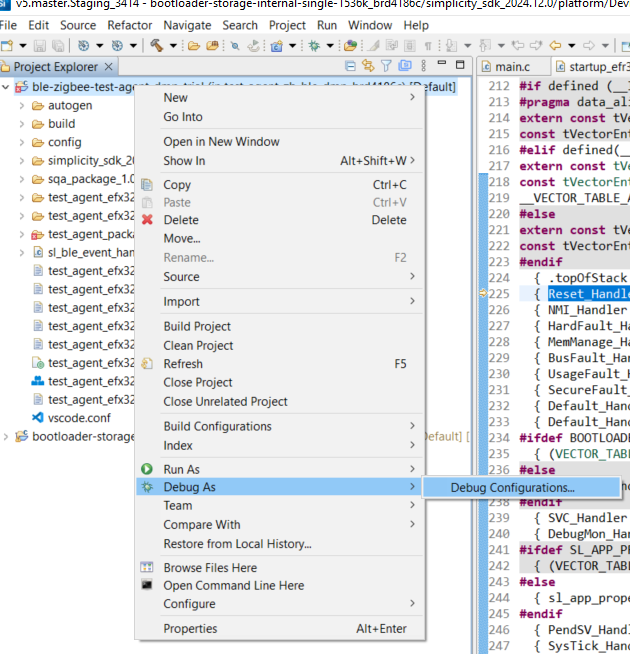Open the Search menu
Viewport: 630px width, 654px height.
[240, 25]
